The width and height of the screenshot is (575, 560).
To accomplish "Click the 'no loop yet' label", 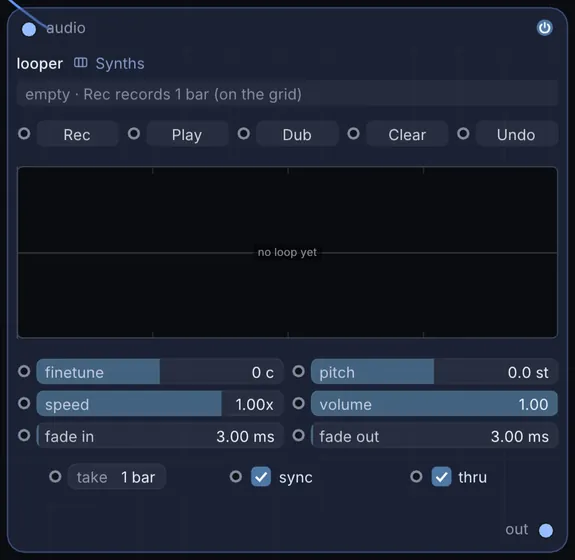I will 287,252.
